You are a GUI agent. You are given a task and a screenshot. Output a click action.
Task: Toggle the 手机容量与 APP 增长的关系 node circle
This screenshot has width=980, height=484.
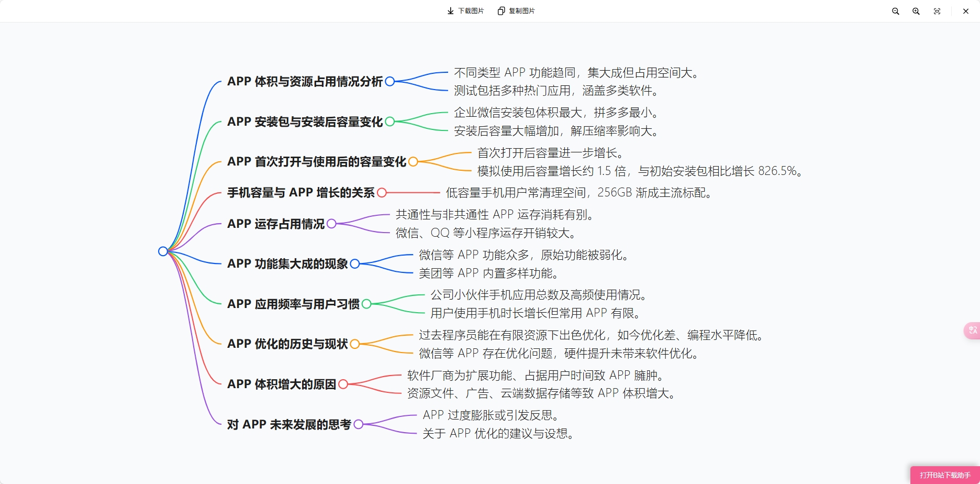382,193
